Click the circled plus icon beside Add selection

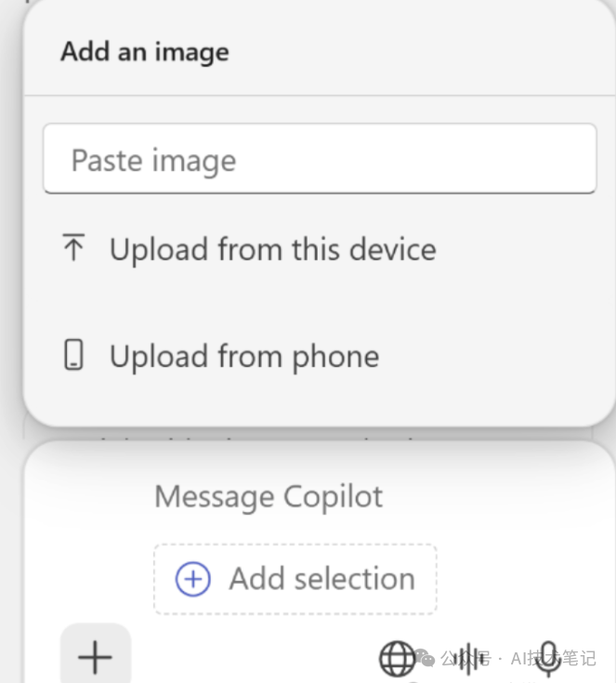(x=193, y=579)
